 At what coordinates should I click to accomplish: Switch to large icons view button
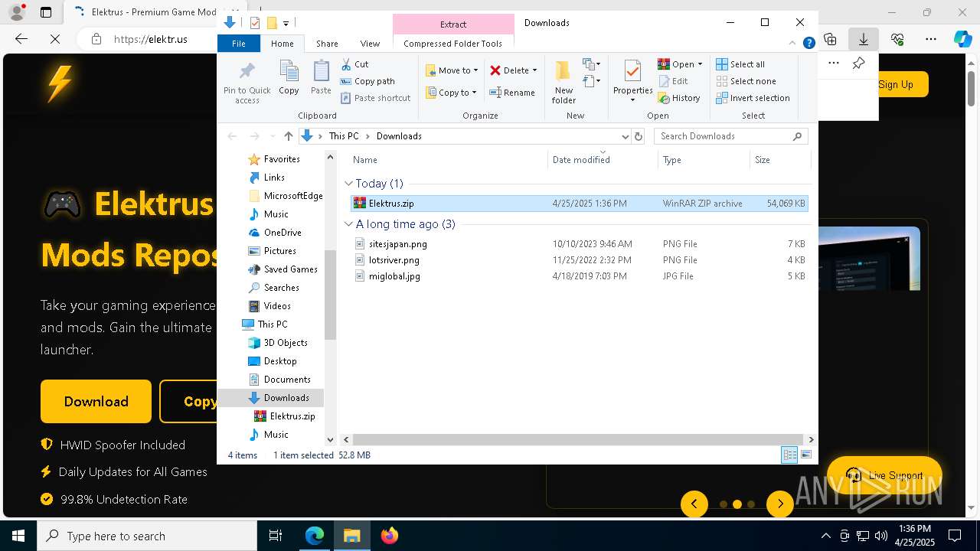point(805,455)
